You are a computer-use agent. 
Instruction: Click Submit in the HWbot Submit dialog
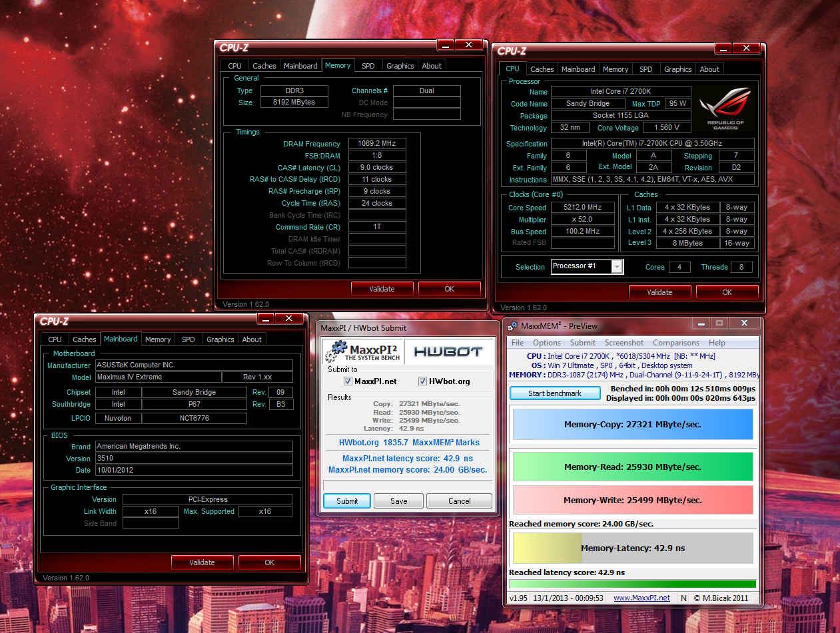tap(347, 501)
